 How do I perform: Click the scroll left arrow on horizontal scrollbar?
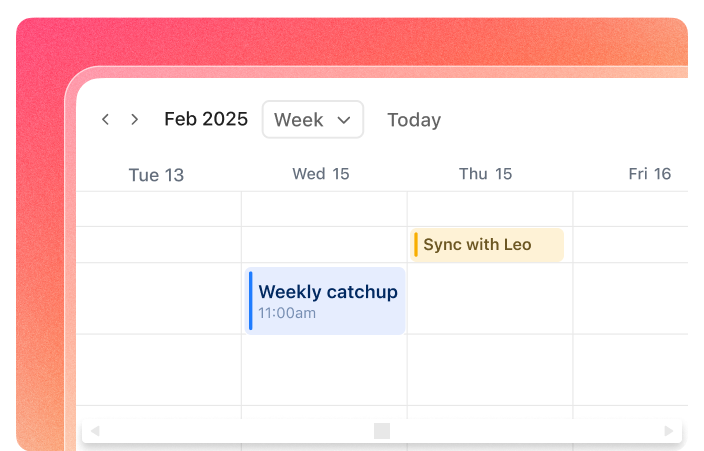pos(95,431)
